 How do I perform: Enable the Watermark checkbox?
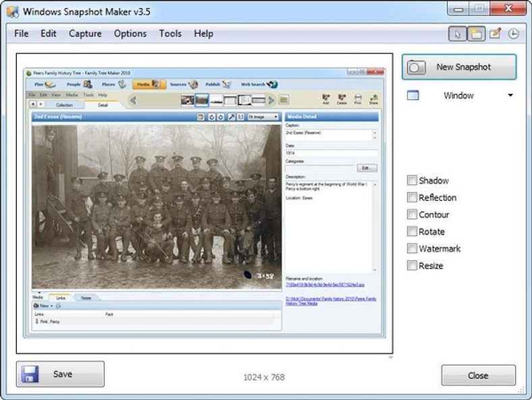[412, 249]
